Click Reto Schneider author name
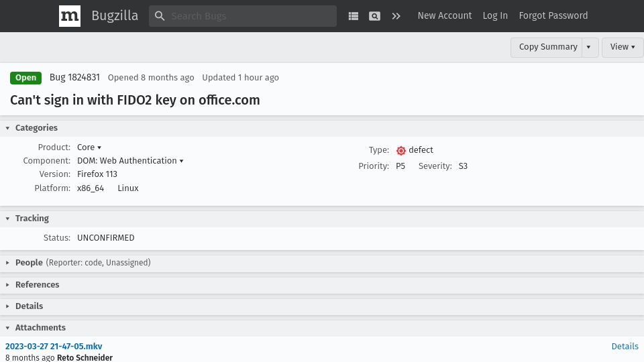 pos(85,357)
